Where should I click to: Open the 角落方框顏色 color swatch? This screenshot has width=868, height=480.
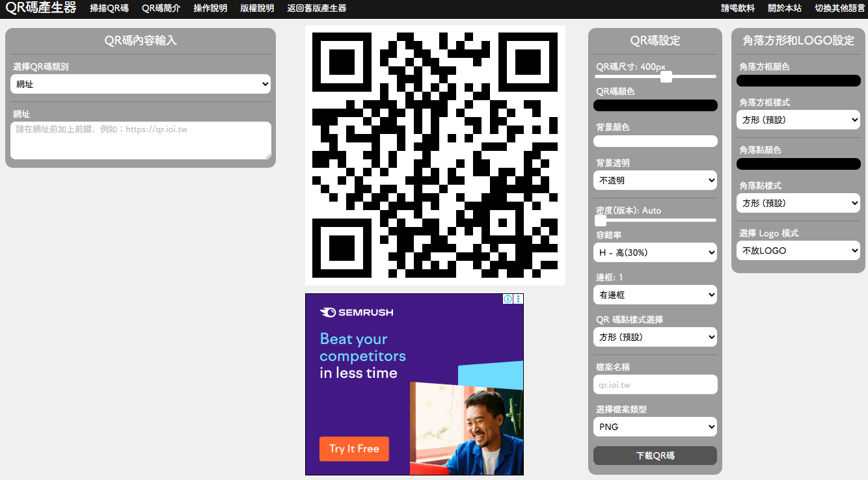pos(798,81)
